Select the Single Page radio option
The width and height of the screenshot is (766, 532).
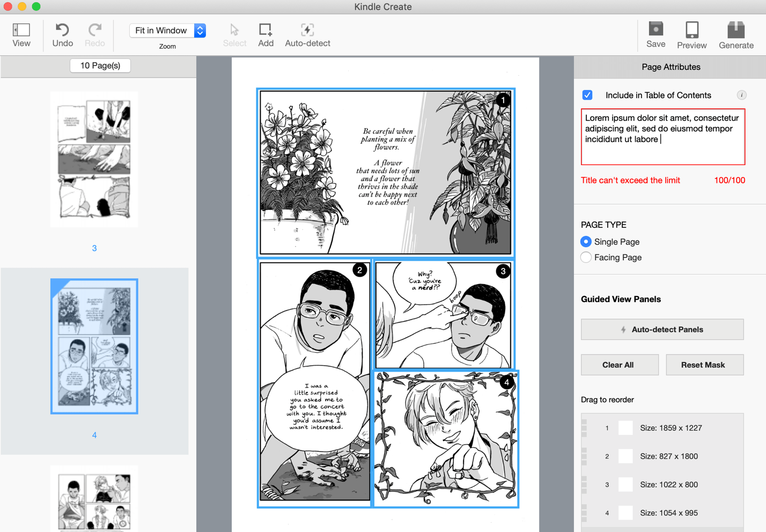click(x=586, y=242)
